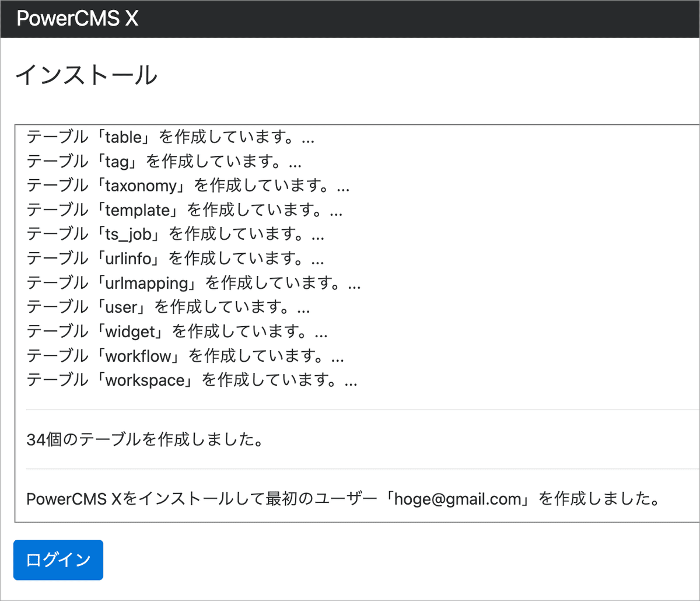The image size is (700, 601).
Task: Select the log line for table「urlmapping」
Action: tap(194, 282)
